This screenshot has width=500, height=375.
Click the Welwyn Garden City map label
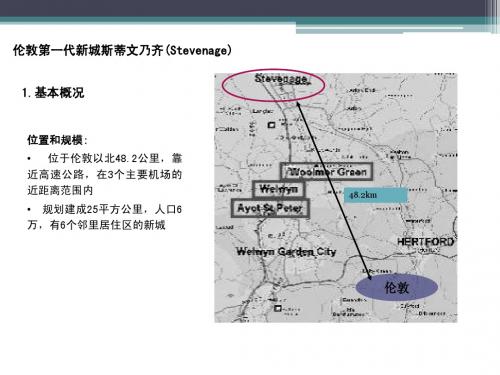[286, 251]
